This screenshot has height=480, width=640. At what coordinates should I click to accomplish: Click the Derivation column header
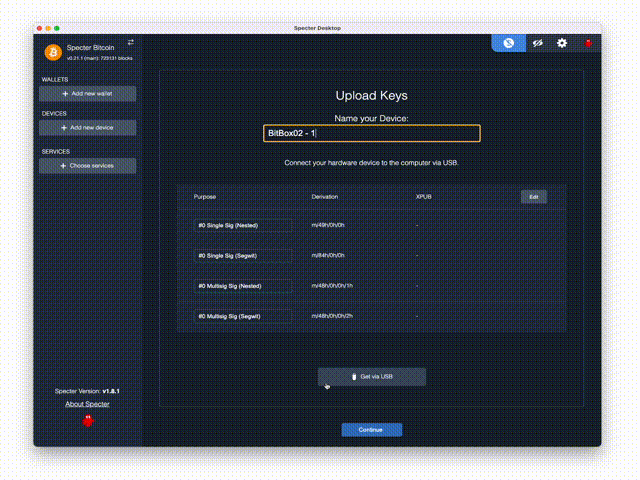325,197
